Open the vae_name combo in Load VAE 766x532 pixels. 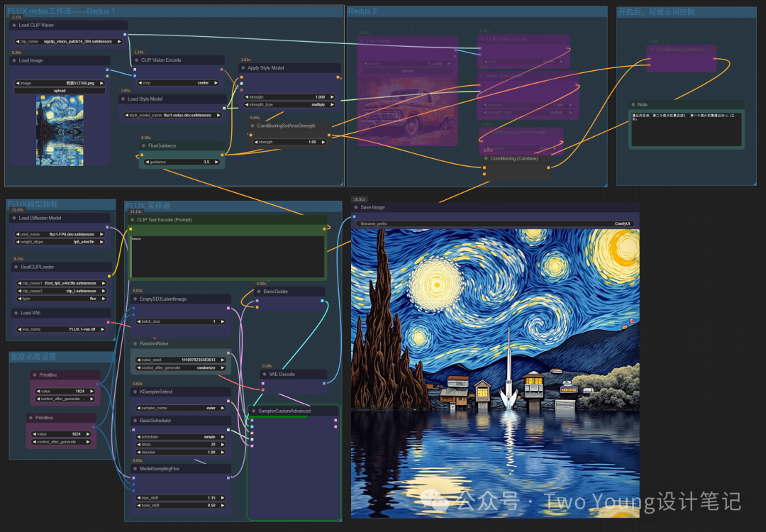coord(61,329)
